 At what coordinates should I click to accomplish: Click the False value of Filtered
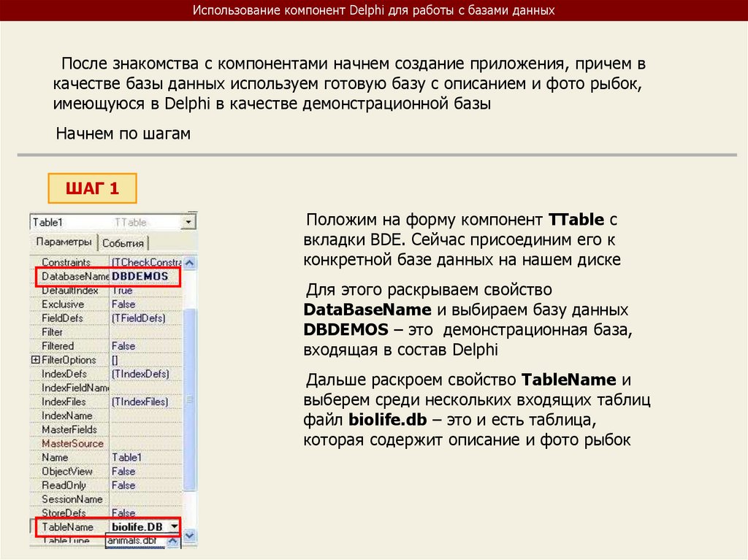(x=123, y=346)
